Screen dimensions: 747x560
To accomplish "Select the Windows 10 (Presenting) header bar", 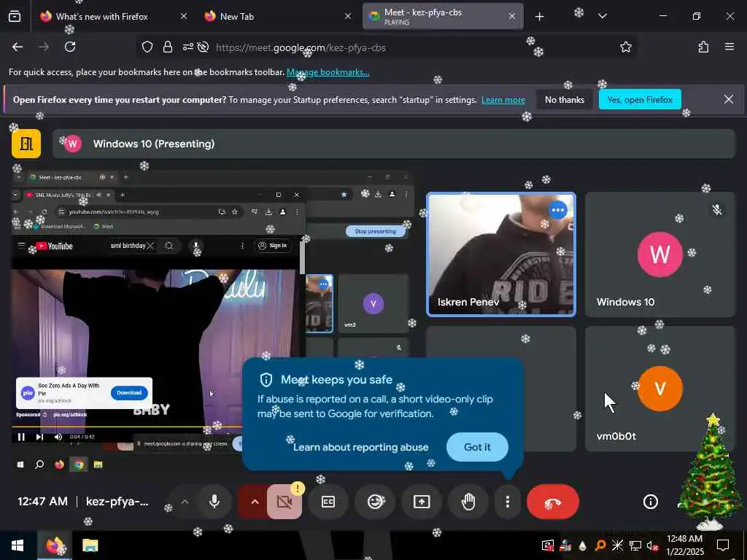I will (x=394, y=144).
